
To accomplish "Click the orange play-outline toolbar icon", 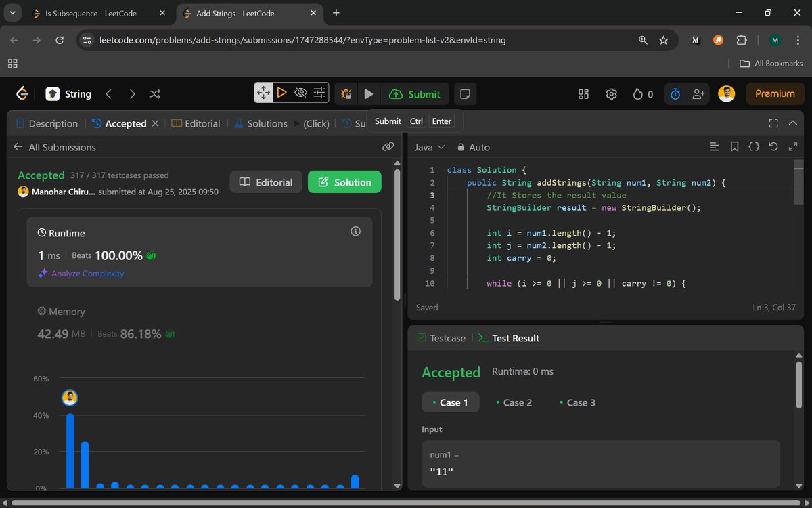I will pyautogui.click(x=282, y=93).
